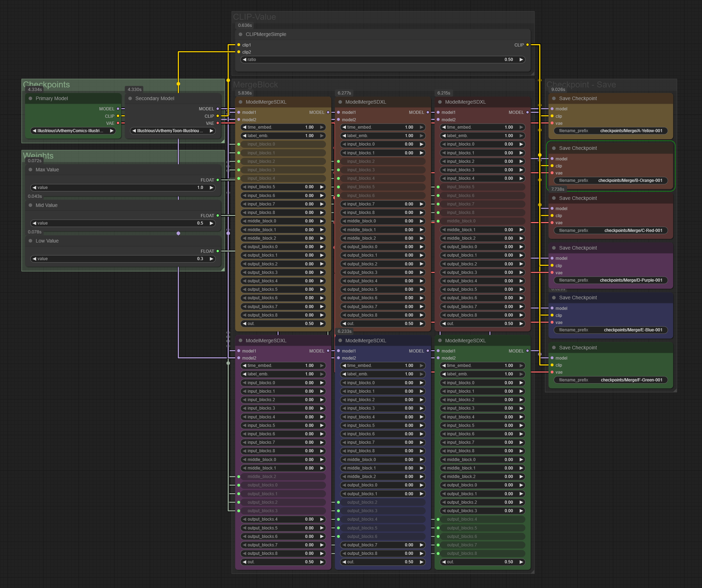The width and height of the screenshot is (702, 588).
Task: Click the A-Yellow filename_prefix field
Action: 610,131
